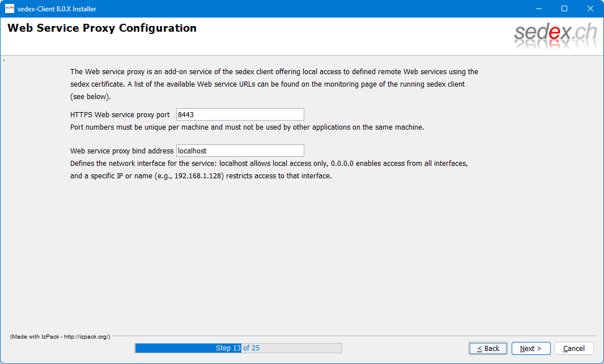Maximize the sedex-Client installer window
Image resolution: width=604 pixels, height=364 pixels.
(x=564, y=8)
